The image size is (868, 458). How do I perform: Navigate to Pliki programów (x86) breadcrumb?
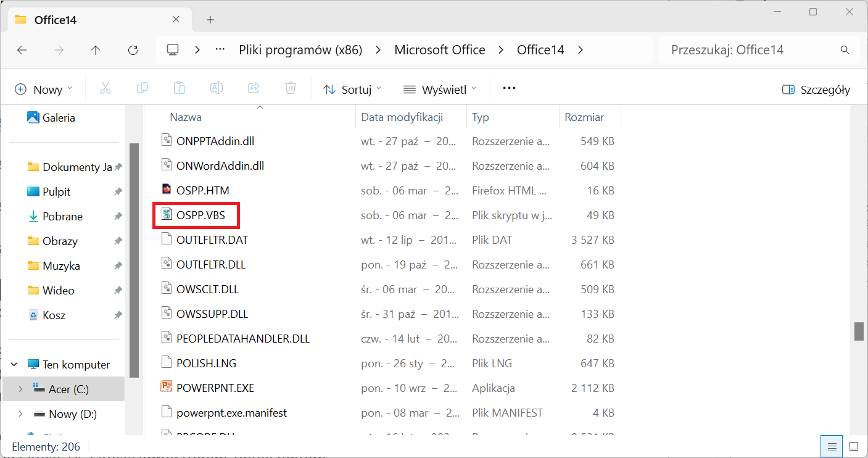[x=300, y=50]
